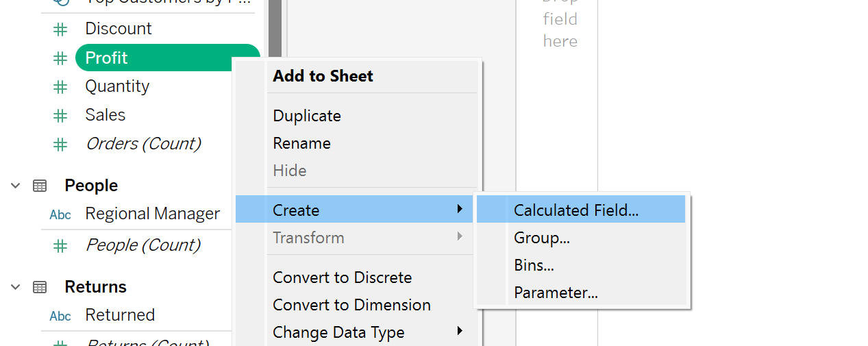
Task: Choose Calculated Field from Create submenu
Action: tap(576, 210)
